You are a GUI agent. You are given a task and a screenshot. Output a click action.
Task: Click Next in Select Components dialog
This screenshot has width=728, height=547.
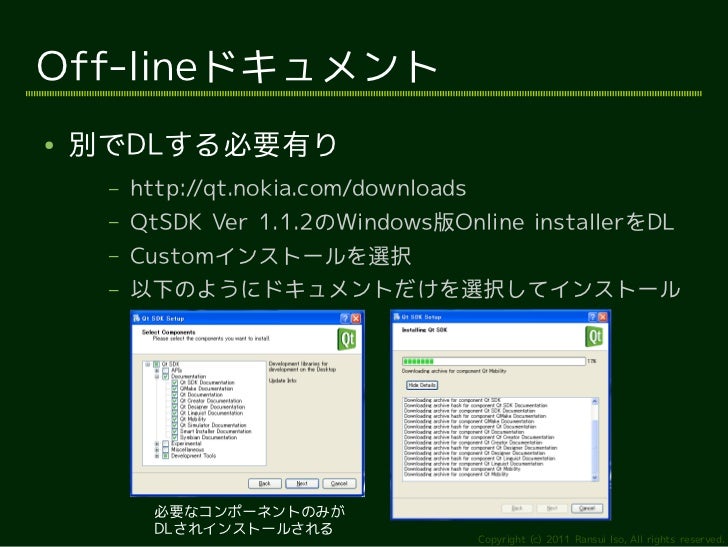pyautogui.click(x=302, y=483)
